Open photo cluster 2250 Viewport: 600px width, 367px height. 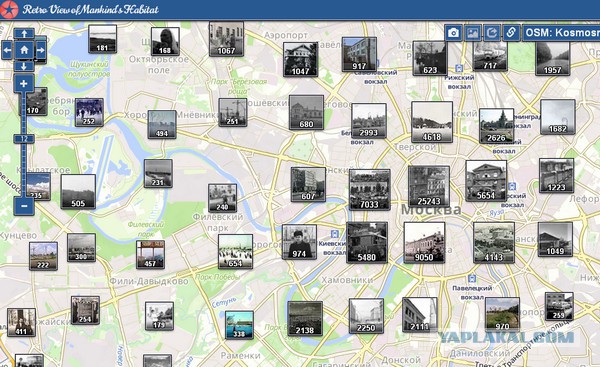coord(366,316)
